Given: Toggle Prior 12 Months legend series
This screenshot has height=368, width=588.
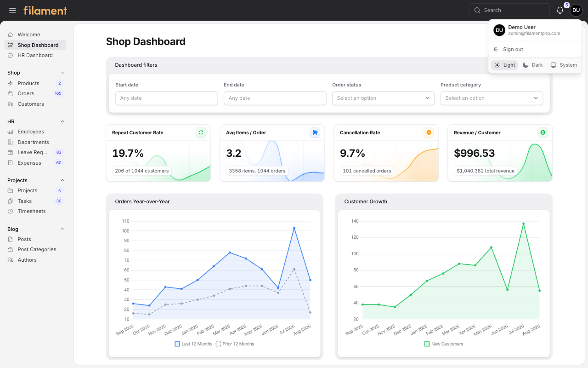Looking at the screenshot, I should click(x=235, y=344).
